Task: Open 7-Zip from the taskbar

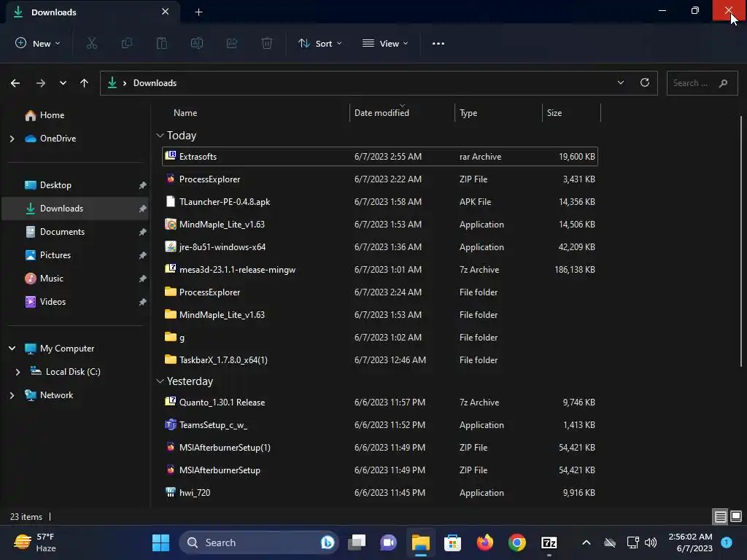Action: (x=549, y=542)
